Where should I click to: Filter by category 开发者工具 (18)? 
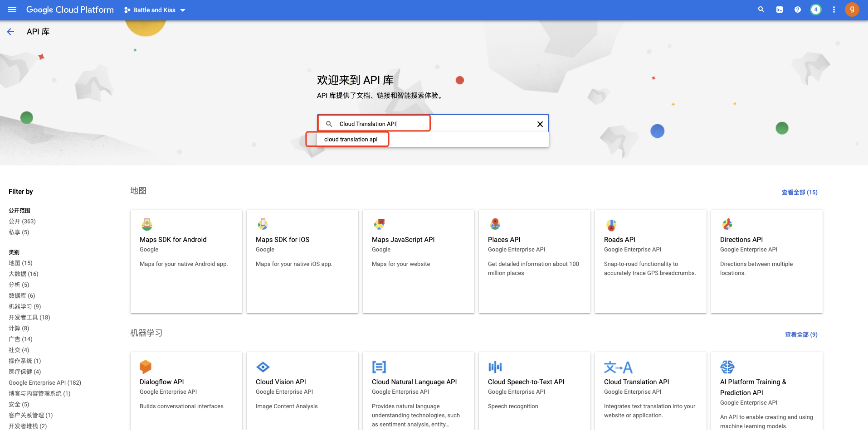(x=29, y=317)
